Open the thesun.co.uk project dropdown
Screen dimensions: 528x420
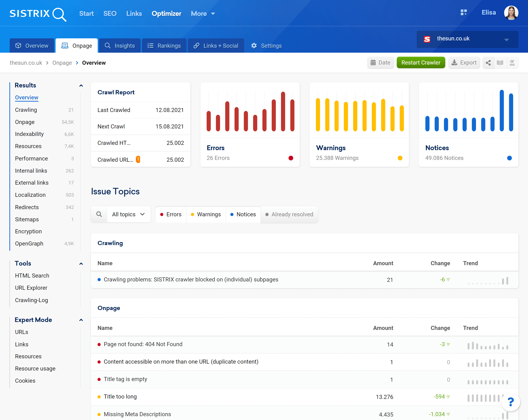[x=467, y=39]
